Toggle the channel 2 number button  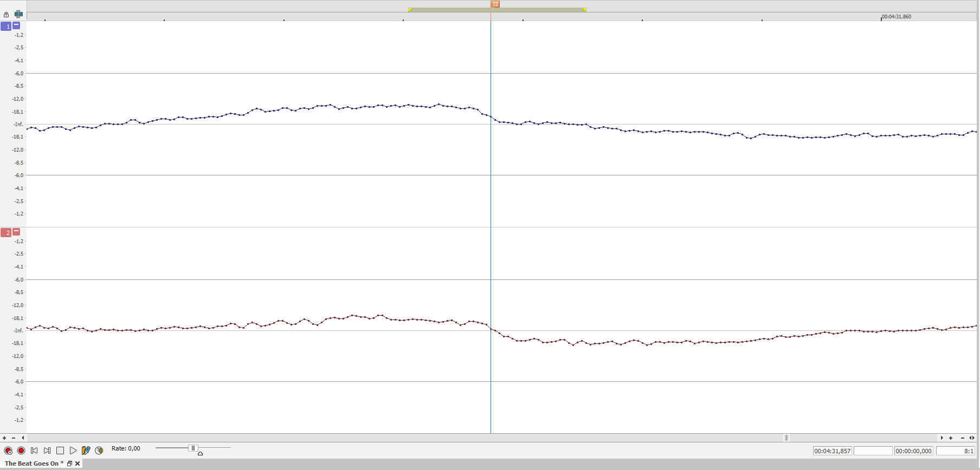(6, 232)
